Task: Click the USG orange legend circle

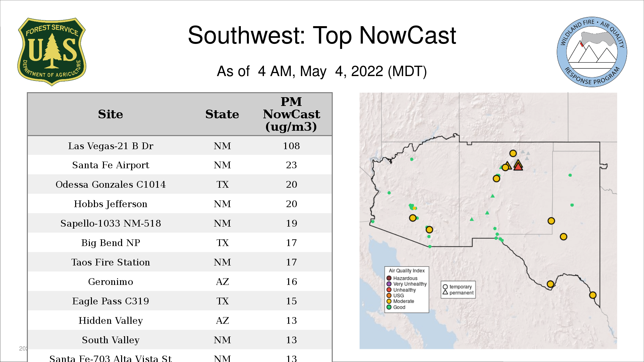Action: (389, 296)
